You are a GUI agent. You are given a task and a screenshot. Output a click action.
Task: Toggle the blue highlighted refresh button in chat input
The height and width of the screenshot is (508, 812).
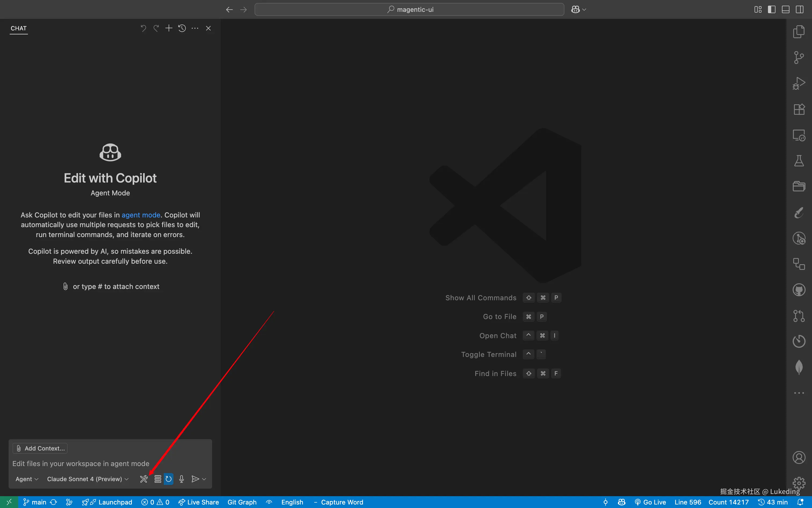click(168, 479)
